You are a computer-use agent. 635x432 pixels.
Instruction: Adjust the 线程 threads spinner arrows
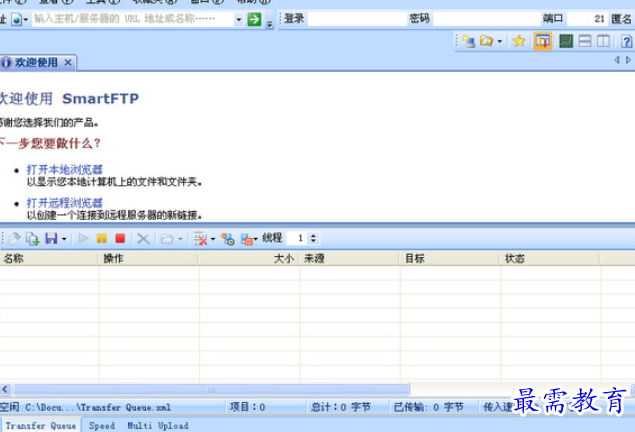click(x=313, y=238)
